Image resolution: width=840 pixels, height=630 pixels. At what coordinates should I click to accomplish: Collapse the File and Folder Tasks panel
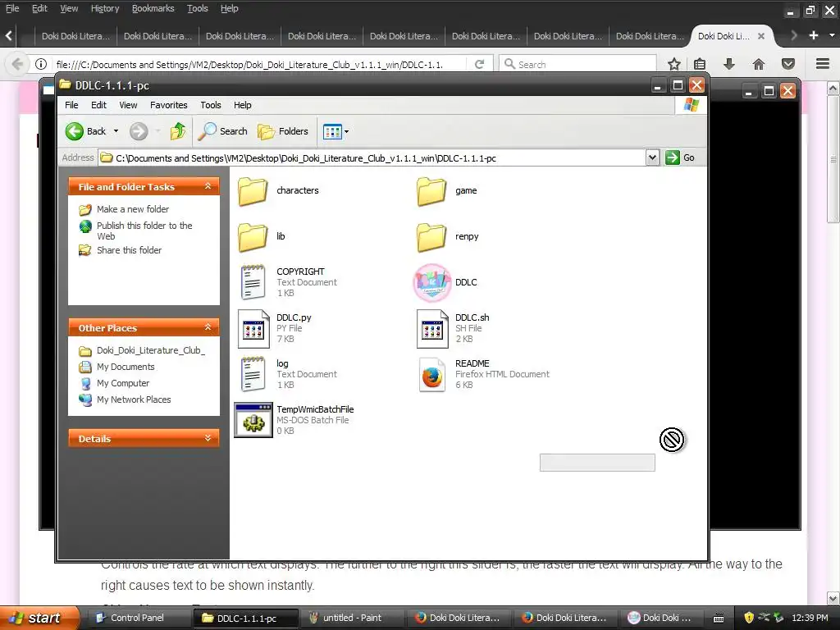click(208, 186)
